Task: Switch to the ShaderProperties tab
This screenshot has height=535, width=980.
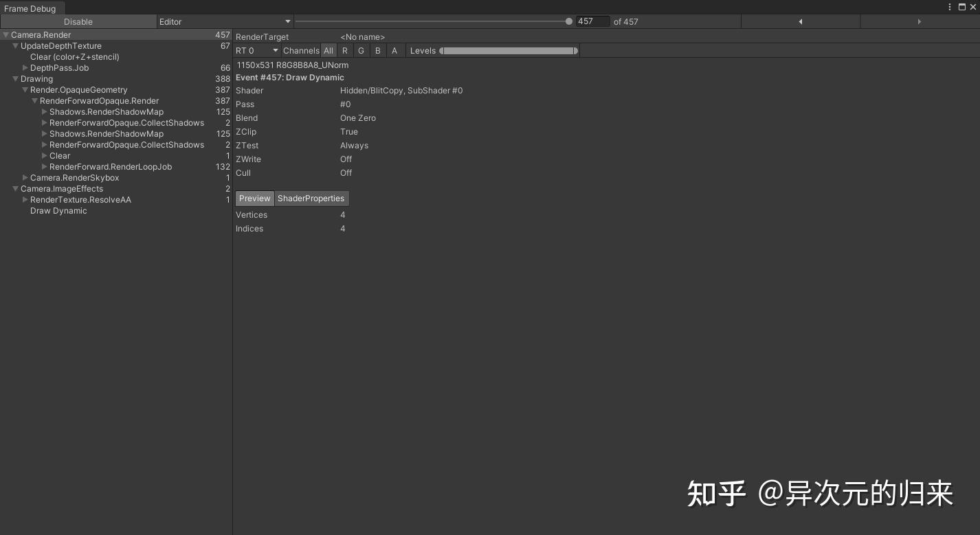Action: [x=311, y=198]
